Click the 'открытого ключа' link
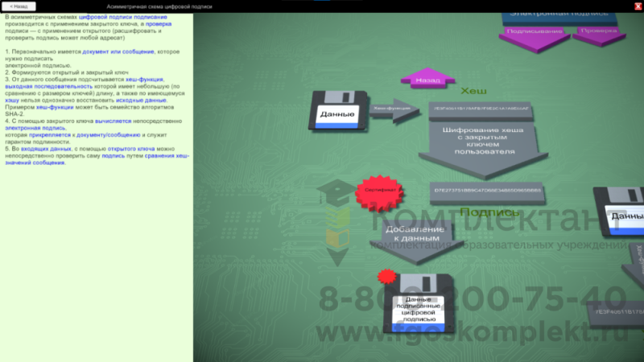 click(132, 149)
